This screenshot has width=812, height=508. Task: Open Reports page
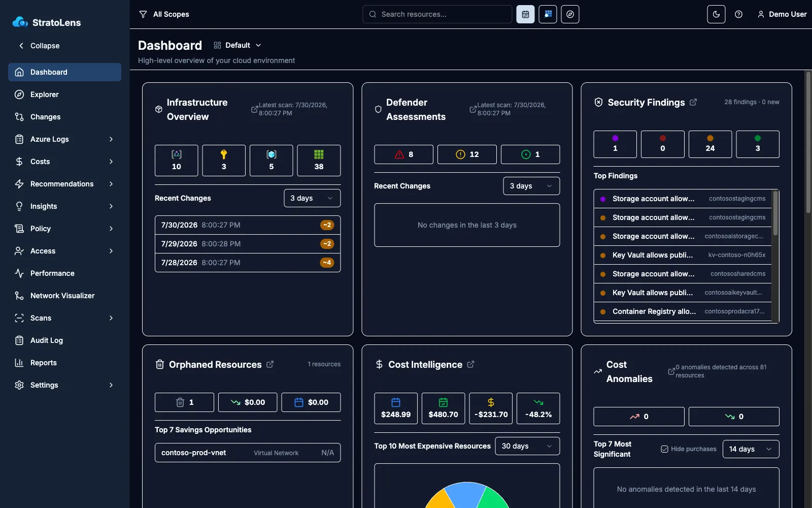(64, 363)
